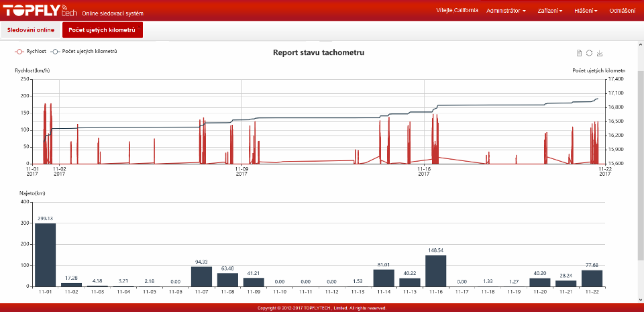Click the chart restore refresh icon
The height and width of the screenshot is (312, 644).
[589, 54]
